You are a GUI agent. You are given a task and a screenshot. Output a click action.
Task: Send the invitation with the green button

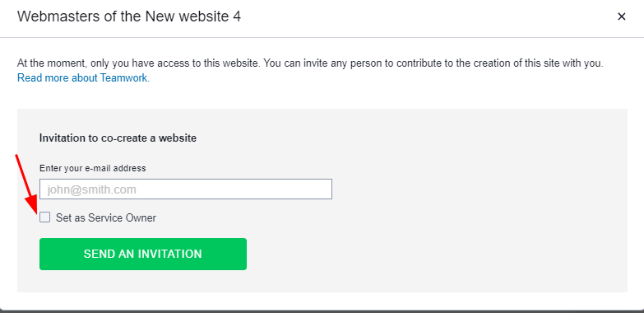click(x=143, y=254)
